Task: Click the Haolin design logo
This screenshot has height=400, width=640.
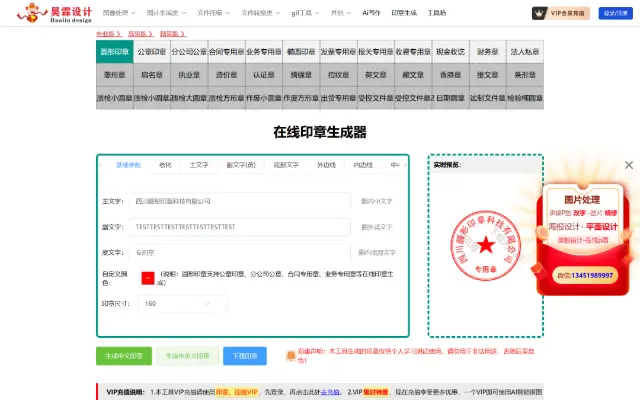Action: point(54,13)
